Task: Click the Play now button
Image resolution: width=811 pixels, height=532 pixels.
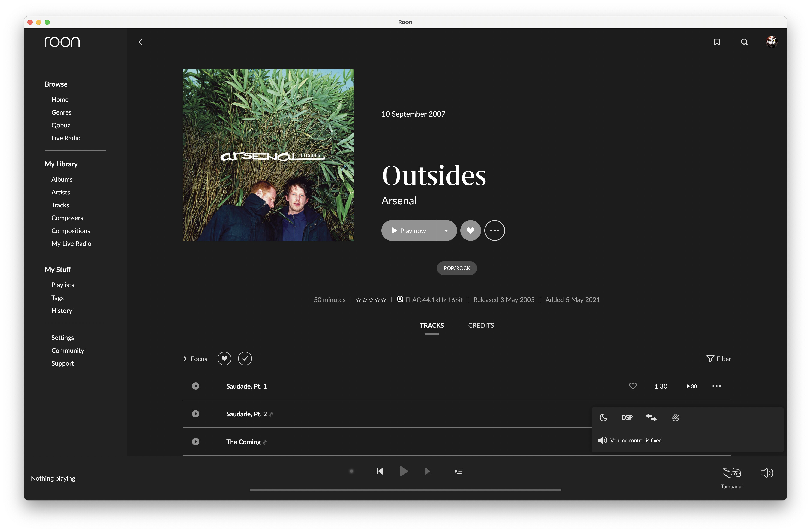Action: [x=408, y=231]
